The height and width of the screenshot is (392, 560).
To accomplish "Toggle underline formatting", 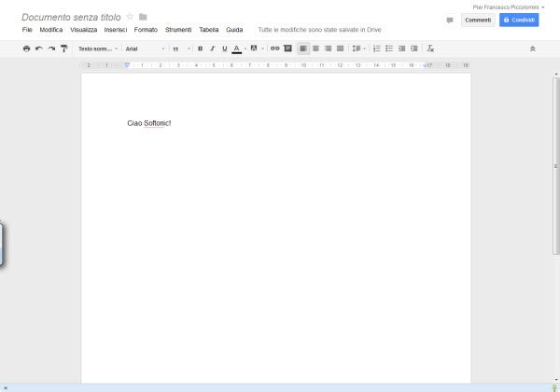I will pyautogui.click(x=225, y=49).
